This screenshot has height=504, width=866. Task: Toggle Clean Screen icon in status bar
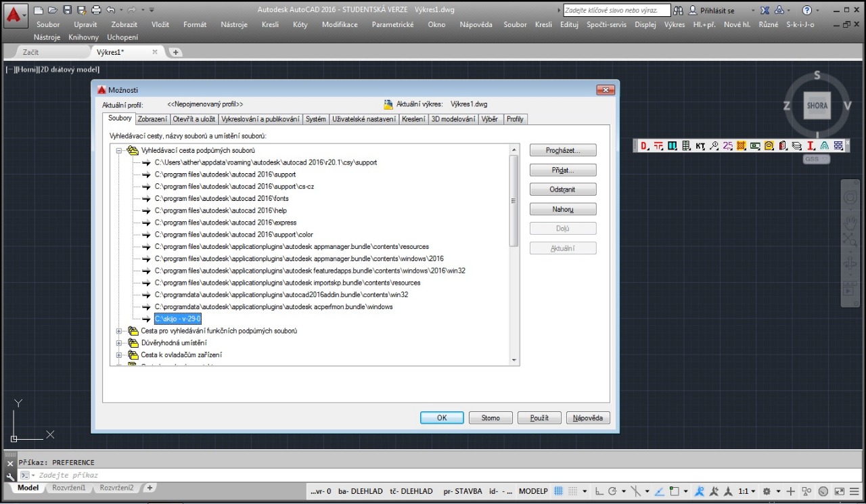[x=840, y=491]
